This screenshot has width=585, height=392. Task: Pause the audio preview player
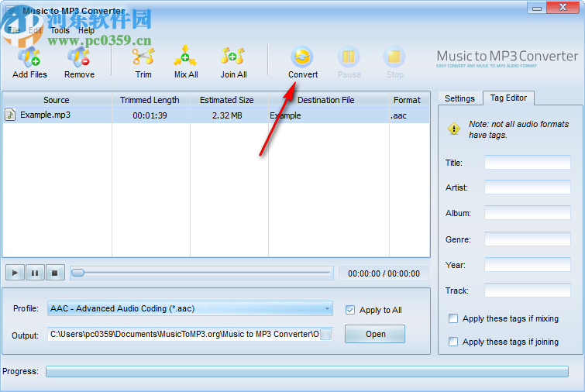pos(35,273)
